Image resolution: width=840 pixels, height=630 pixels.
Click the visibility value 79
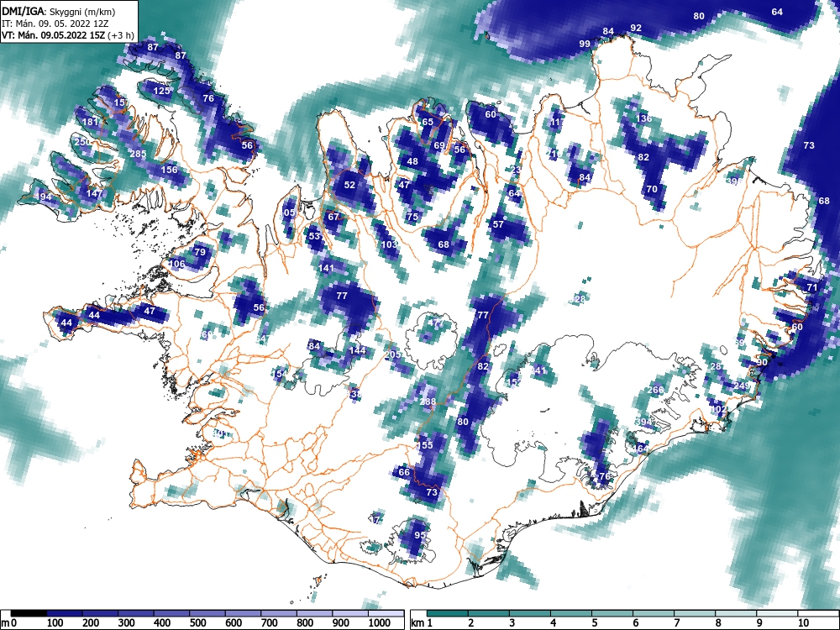tap(200, 252)
